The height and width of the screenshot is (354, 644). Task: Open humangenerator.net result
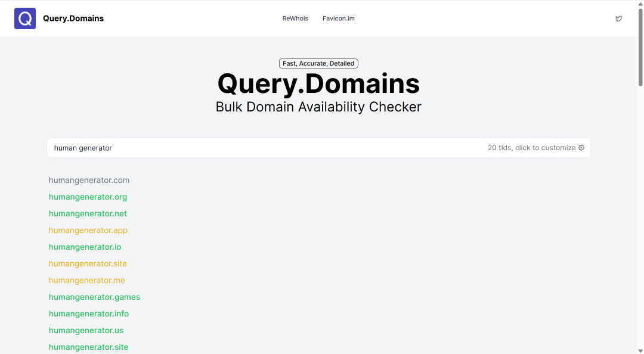click(88, 213)
